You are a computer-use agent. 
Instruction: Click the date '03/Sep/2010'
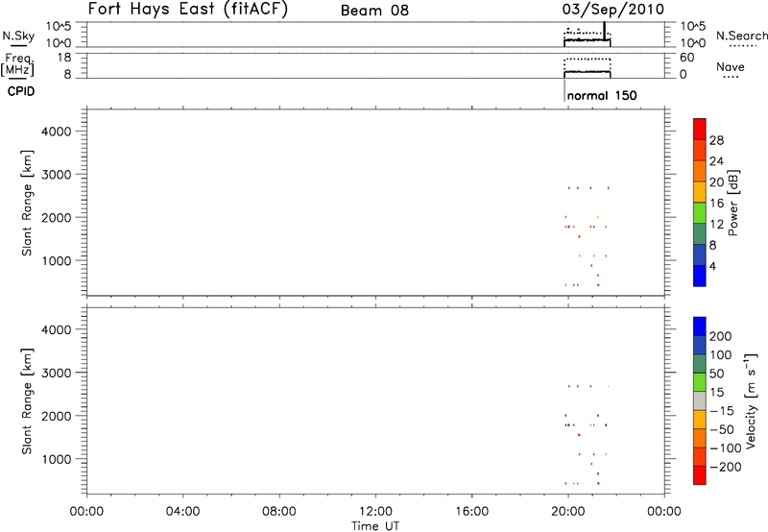click(613, 9)
